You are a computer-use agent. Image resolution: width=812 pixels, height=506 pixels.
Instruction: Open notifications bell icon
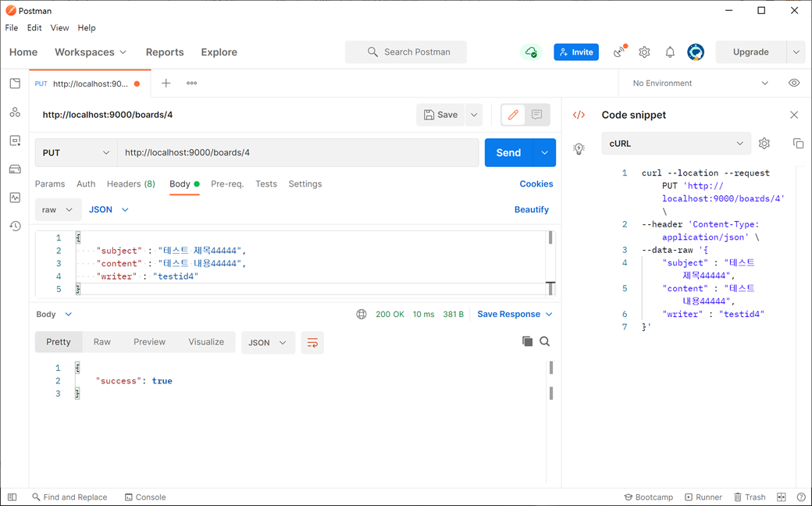coord(670,52)
